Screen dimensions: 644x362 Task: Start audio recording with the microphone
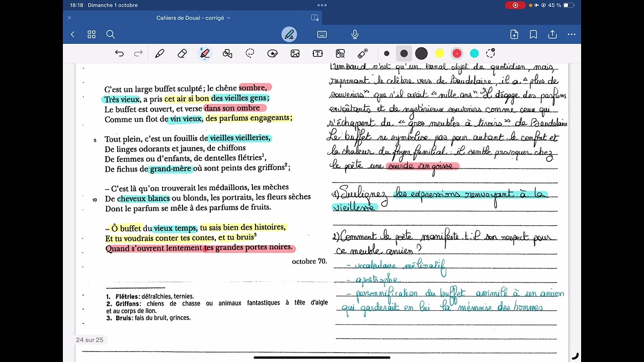click(x=355, y=34)
